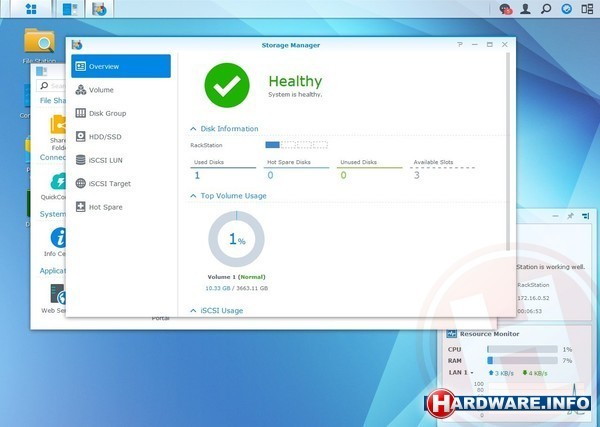Click the Available Slots value 3
Image resolution: width=600 pixels, height=427 pixels.
click(417, 175)
